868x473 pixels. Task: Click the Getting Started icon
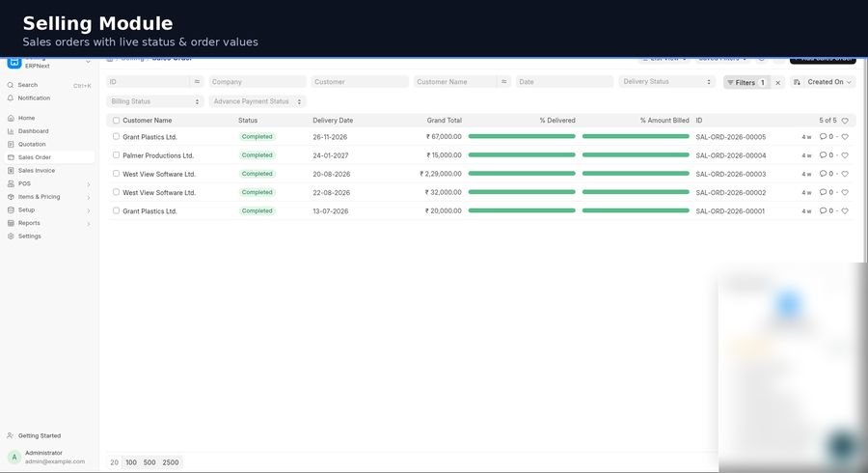pyautogui.click(x=11, y=436)
